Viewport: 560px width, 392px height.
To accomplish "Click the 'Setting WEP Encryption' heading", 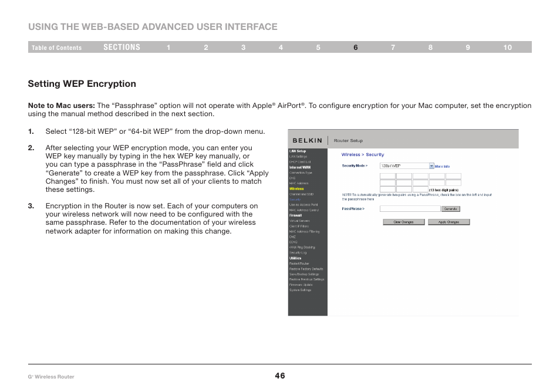I will (x=82, y=84).
